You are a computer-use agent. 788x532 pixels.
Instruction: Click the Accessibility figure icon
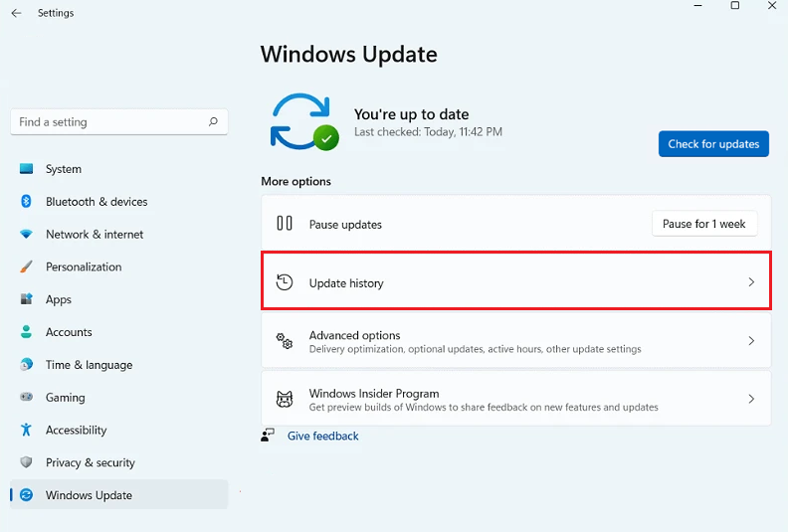26,430
